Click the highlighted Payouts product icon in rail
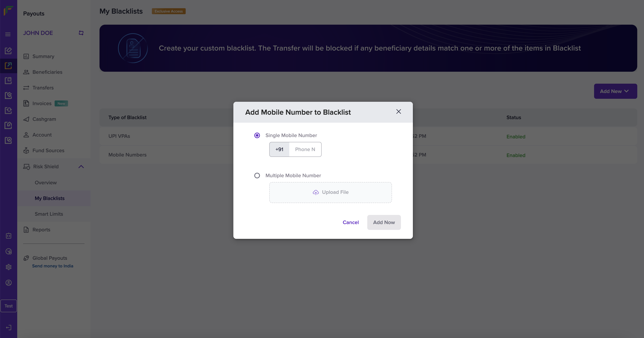This screenshot has height=338, width=644. pyautogui.click(x=8, y=66)
